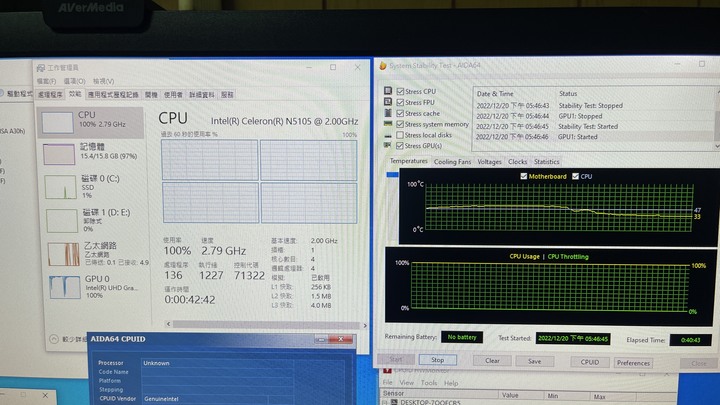Switch to the 應用程式歷程記錄 tab

point(113,95)
